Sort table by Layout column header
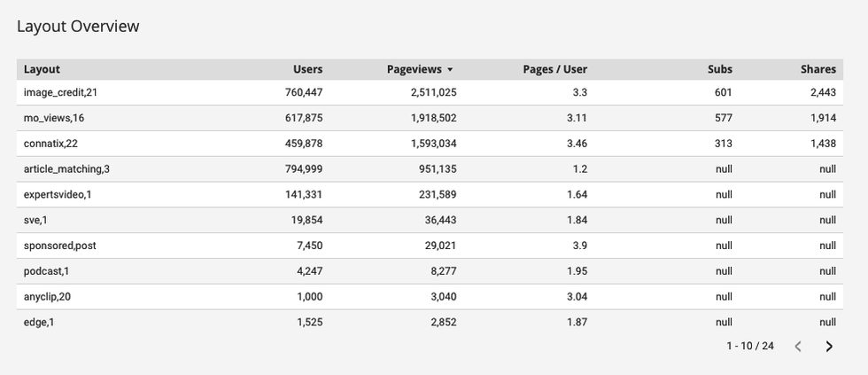Screen dimensions: 868x375 click(42, 69)
